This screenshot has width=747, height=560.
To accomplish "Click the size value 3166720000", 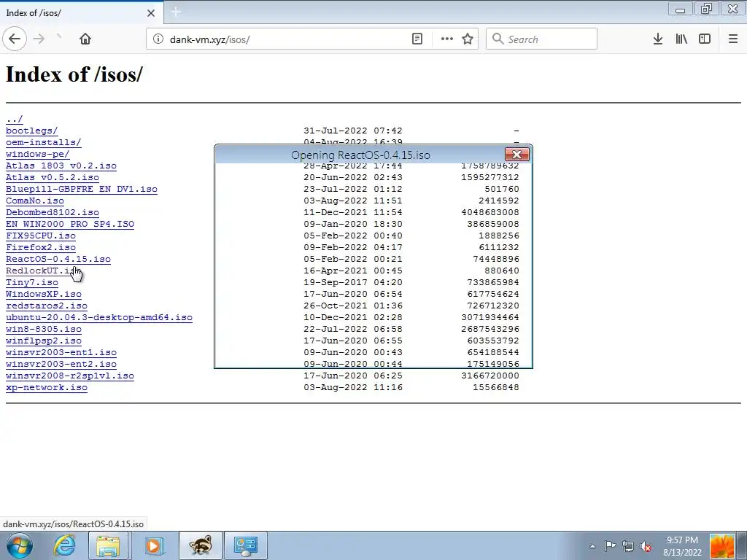I will pyautogui.click(x=490, y=376).
